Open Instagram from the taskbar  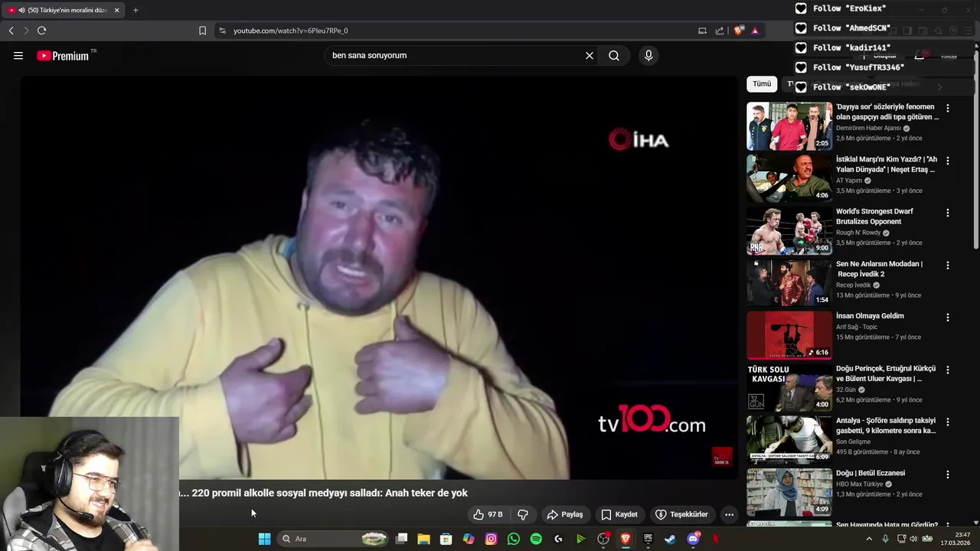click(491, 539)
